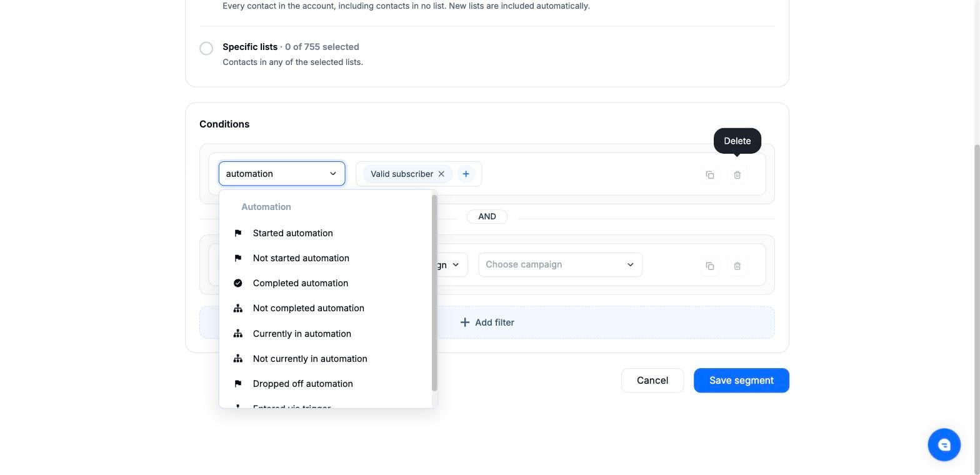
Task: Open the automation condition type dropdown
Action: coord(282,174)
